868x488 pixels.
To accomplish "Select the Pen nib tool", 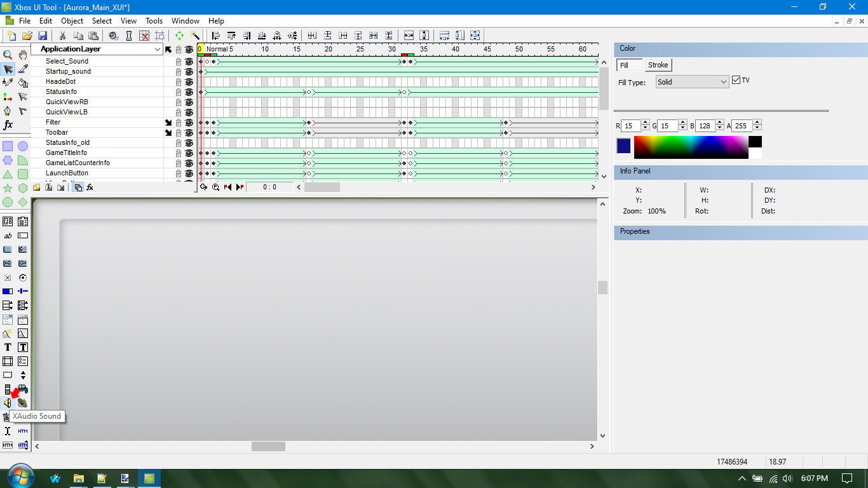I will 8,111.
